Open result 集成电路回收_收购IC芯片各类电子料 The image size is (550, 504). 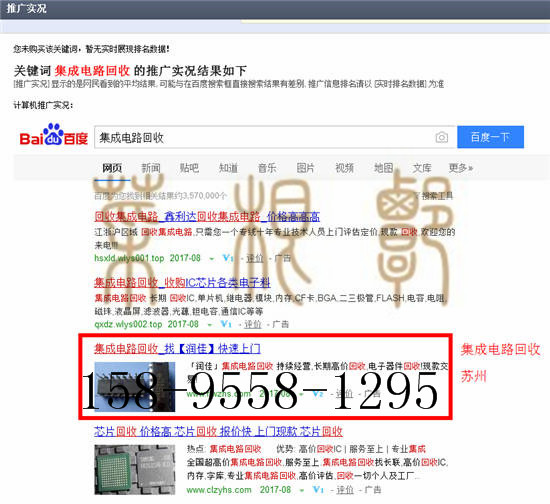tap(182, 282)
